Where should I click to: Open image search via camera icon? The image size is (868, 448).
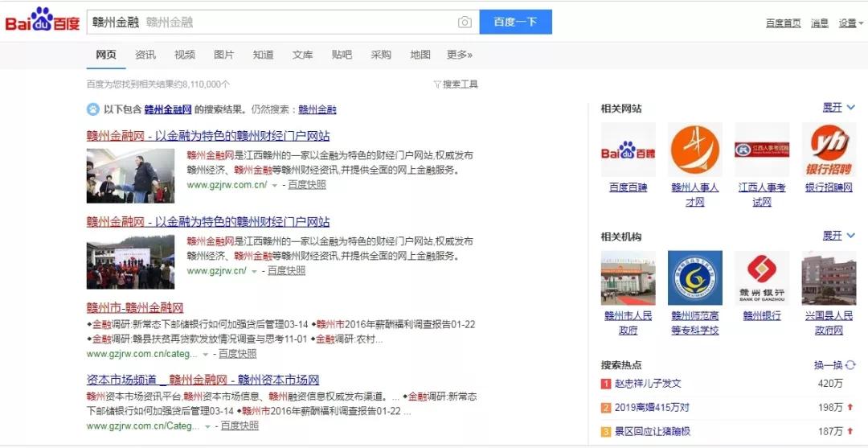click(x=465, y=23)
